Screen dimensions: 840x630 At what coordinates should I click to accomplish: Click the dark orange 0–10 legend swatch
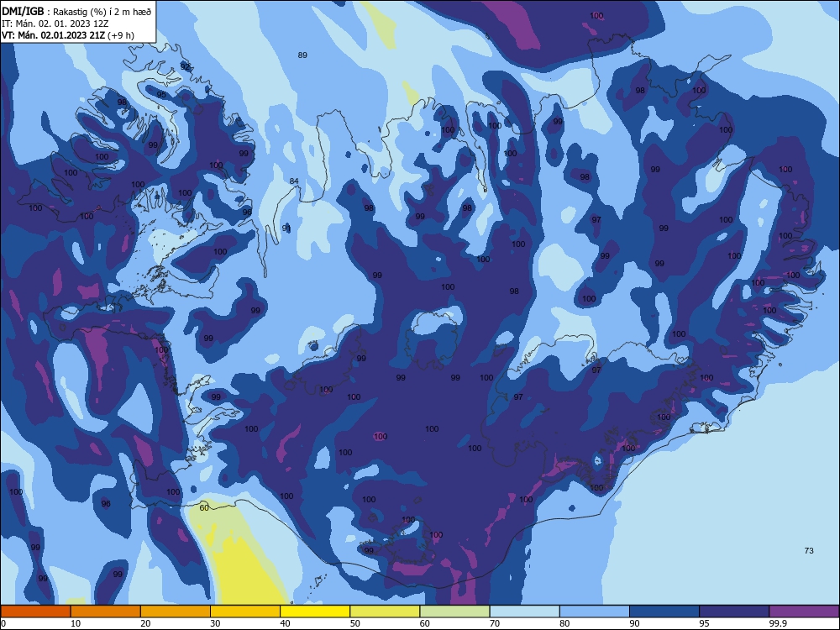pyautogui.click(x=35, y=612)
